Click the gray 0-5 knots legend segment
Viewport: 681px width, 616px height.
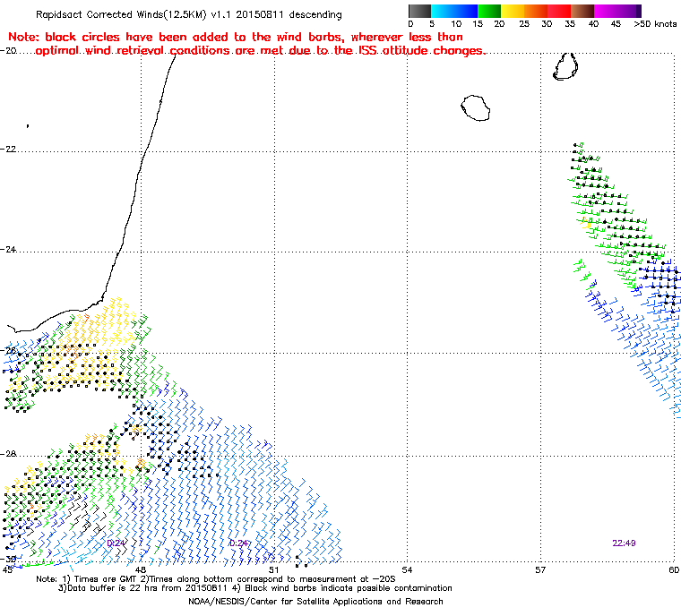pos(419,11)
